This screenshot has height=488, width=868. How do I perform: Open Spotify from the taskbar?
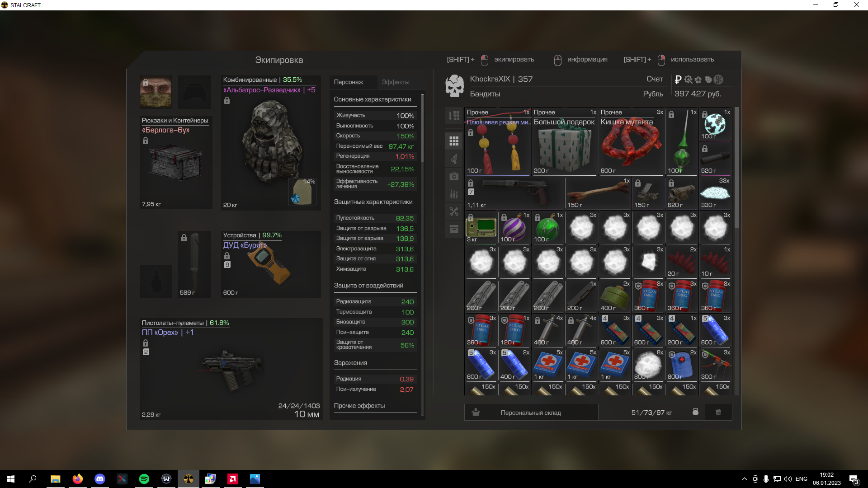(x=144, y=479)
